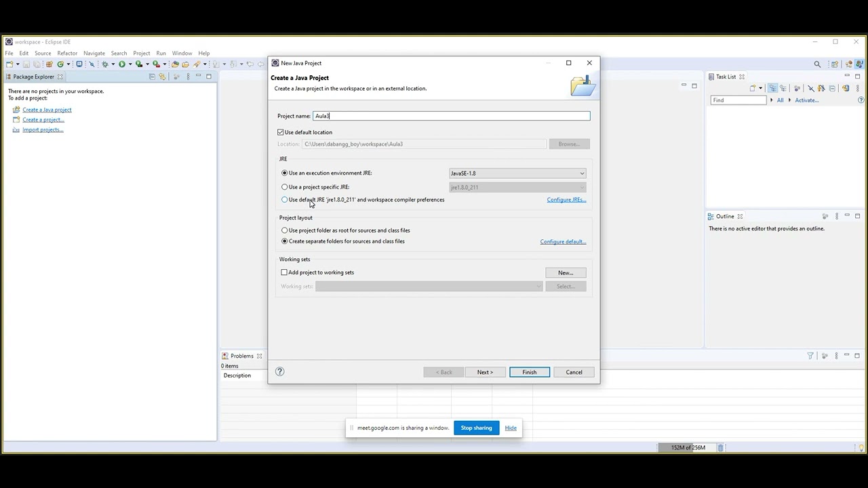Open the Refactor menu

[x=67, y=53]
